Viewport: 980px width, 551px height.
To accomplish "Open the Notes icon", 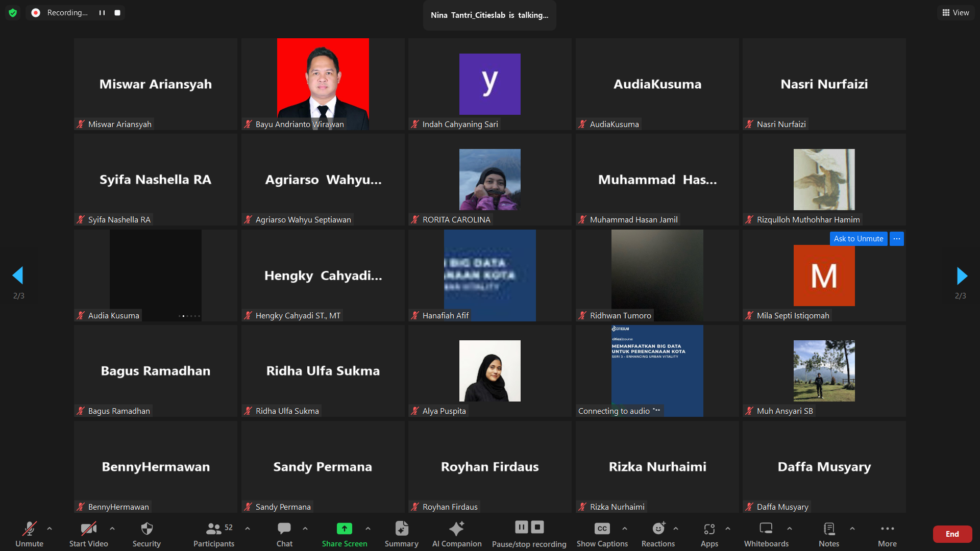I will point(829,529).
